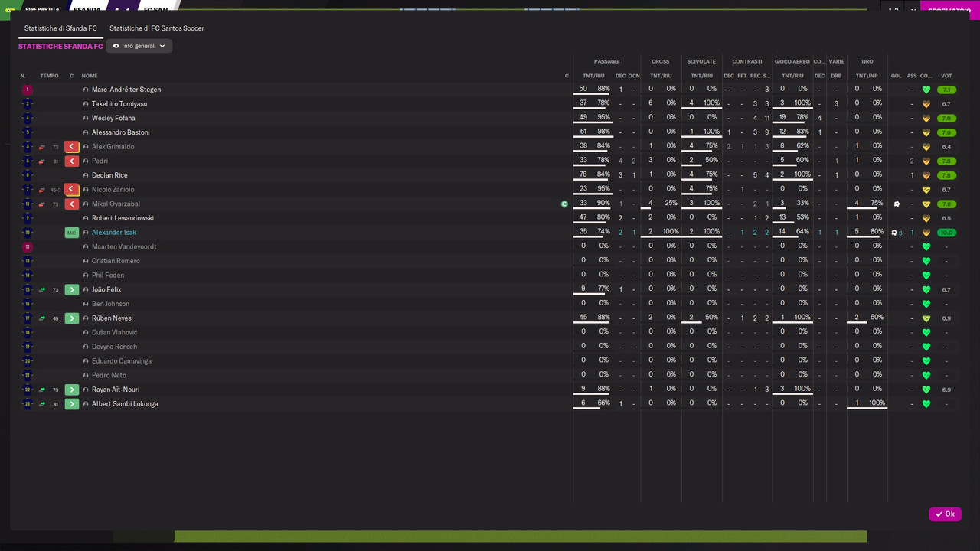Click Pedri's red substituted-off arrow icon
The image size is (980, 551).
[72, 161]
